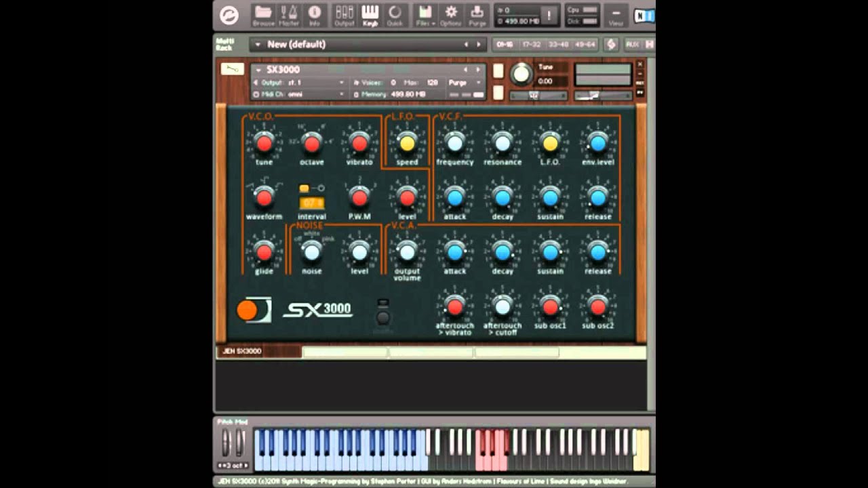Open the Browse panel
Screen dimensions: 868x488
click(x=263, y=15)
